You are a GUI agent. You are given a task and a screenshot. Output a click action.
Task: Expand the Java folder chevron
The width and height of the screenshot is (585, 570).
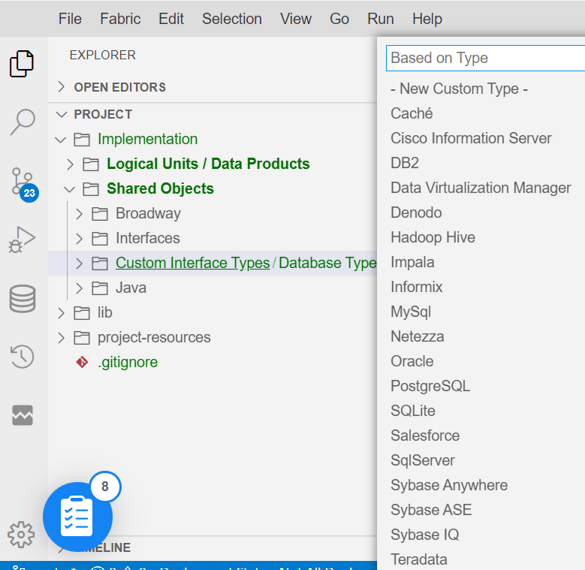(x=79, y=288)
